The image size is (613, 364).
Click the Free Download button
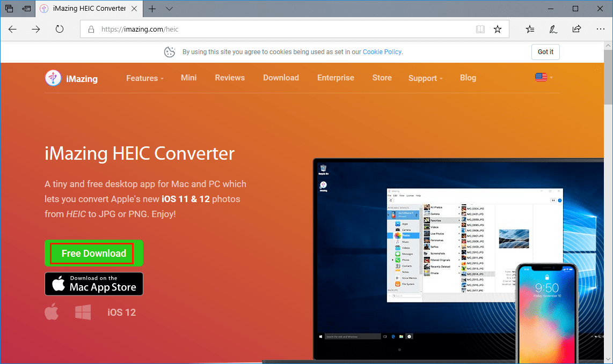[94, 253]
